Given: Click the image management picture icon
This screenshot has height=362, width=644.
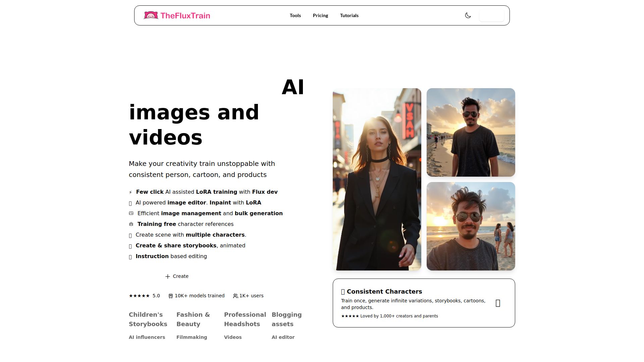Looking at the screenshot, I should point(131,214).
